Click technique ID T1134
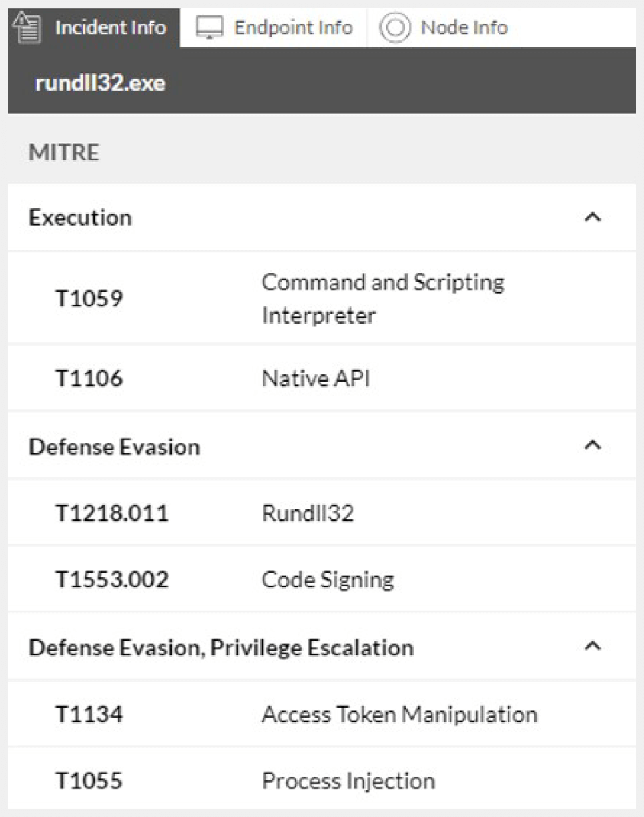Image resolution: width=644 pixels, height=817 pixels. point(89,714)
